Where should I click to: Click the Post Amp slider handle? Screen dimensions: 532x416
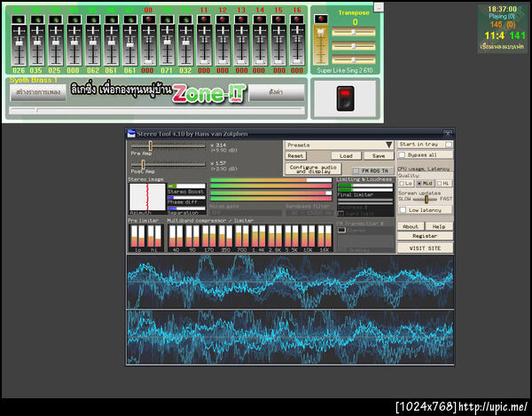pyautogui.click(x=143, y=165)
